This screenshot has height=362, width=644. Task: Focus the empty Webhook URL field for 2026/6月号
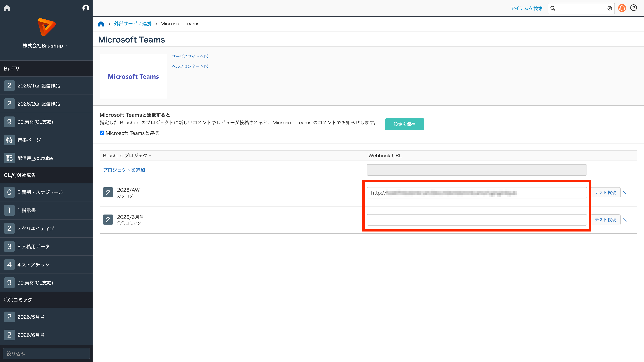[477, 220]
